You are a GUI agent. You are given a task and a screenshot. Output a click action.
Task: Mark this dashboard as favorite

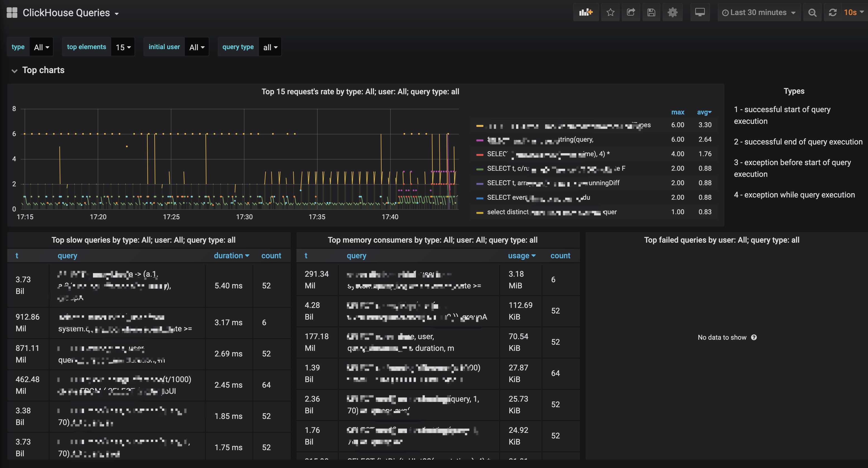click(610, 13)
